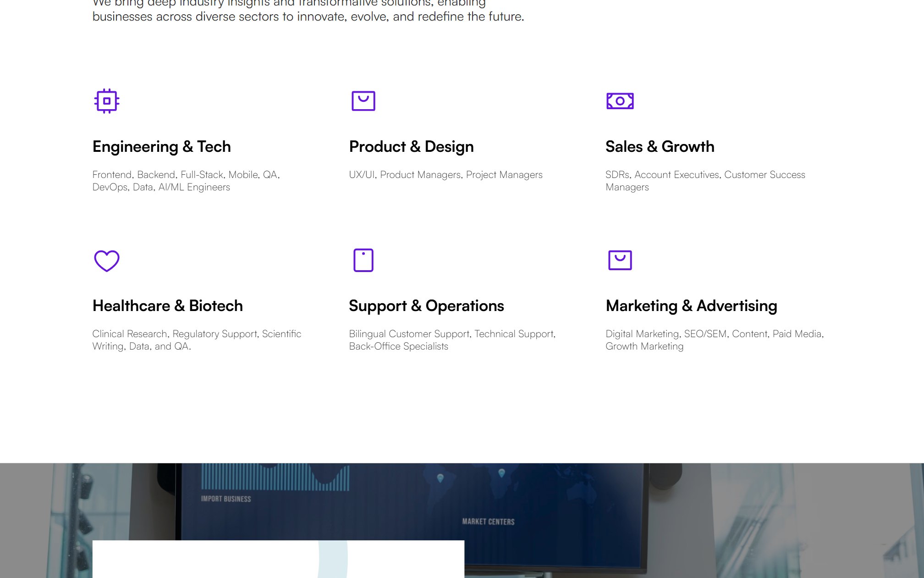The image size is (924, 578).
Task: Click the tablet icon above Support & Operations
Action: pyautogui.click(x=363, y=260)
